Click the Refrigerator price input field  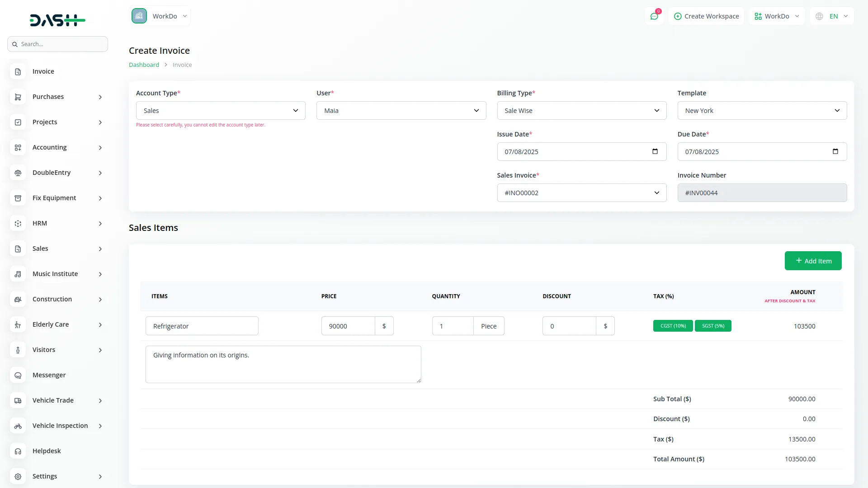point(348,326)
